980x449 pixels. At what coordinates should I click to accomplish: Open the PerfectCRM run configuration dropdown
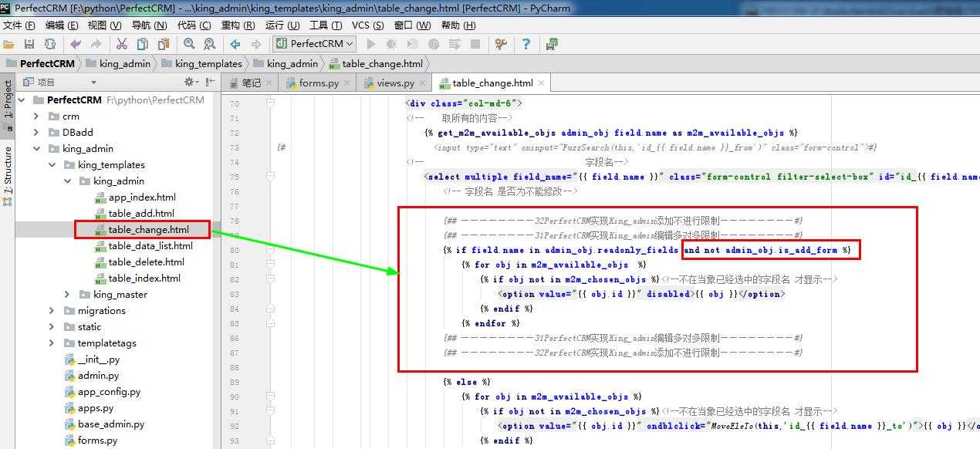click(x=315, y=44)
